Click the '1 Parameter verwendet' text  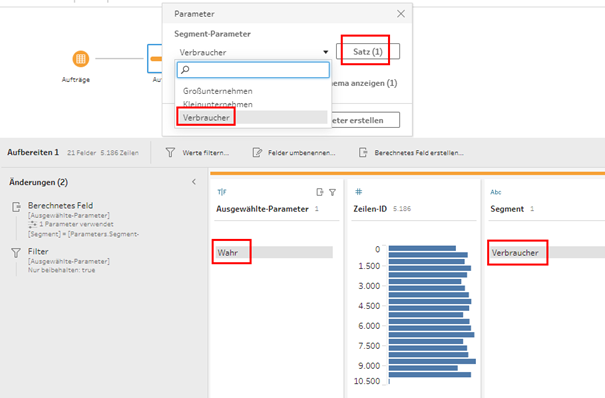[x=76, y=224]
